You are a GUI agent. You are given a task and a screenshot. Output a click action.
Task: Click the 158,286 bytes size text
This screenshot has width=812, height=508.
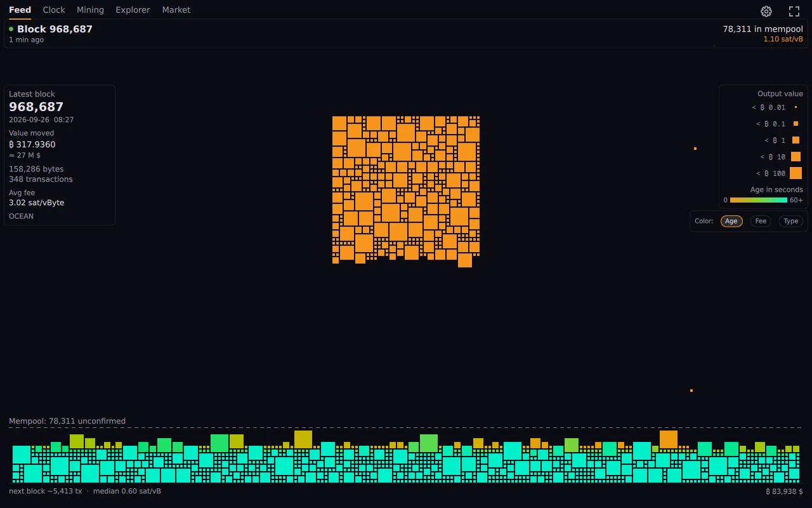pos(36,170)
